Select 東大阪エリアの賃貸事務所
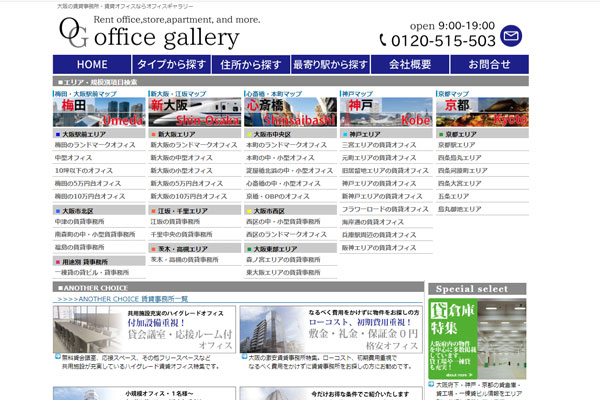The image size is (600, 400). [x=283, y=273]
